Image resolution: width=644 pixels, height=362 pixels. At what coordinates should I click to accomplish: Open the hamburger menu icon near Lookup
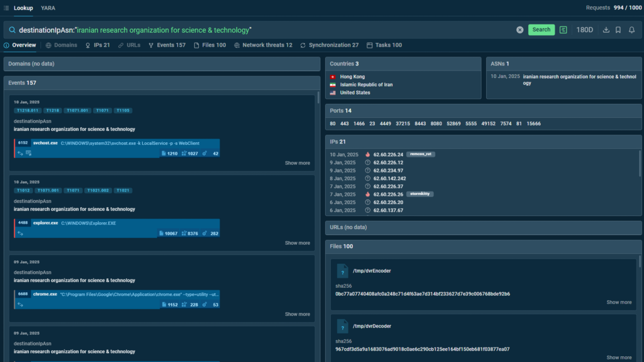click(x=6, y=8)
